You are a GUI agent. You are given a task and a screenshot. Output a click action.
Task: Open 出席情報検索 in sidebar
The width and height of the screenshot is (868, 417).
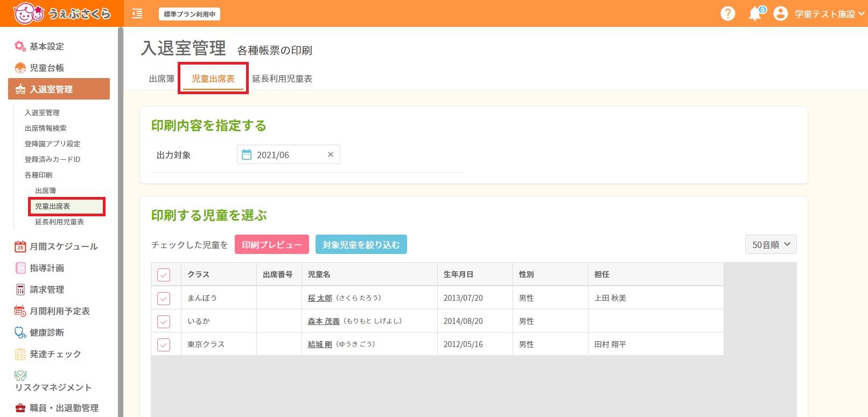pyautogui.click(x=46, y=128)
